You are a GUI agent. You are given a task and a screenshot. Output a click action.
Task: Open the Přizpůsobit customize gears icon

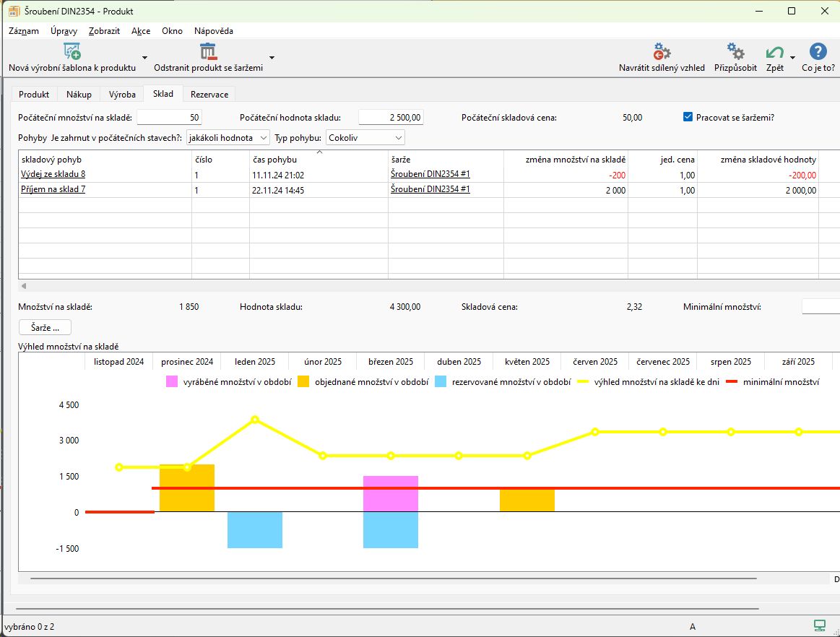(x=735, y=51)
